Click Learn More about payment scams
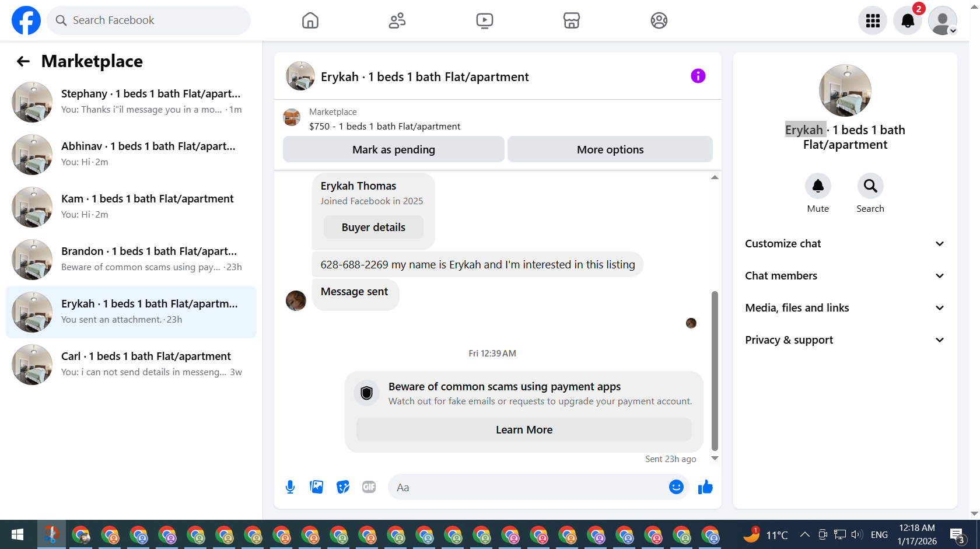This screenshot has width=980, height=549. click(x=524, y=429)
